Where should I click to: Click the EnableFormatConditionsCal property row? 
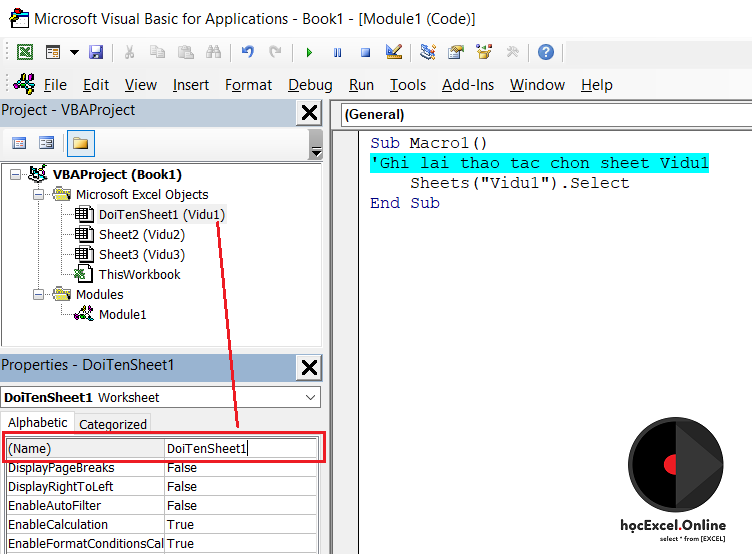[162, 543]
